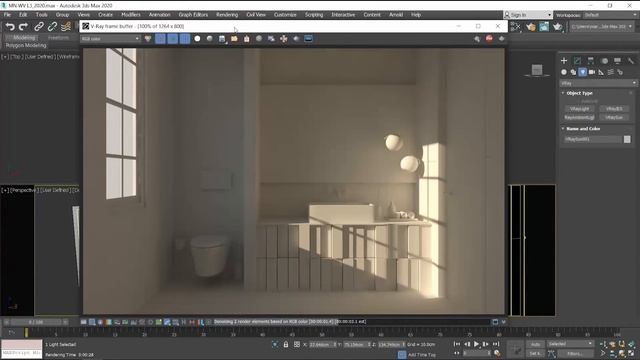Open the Hierarchy tab in command panel
The image size is (640, 360).
tap(591, 61)
